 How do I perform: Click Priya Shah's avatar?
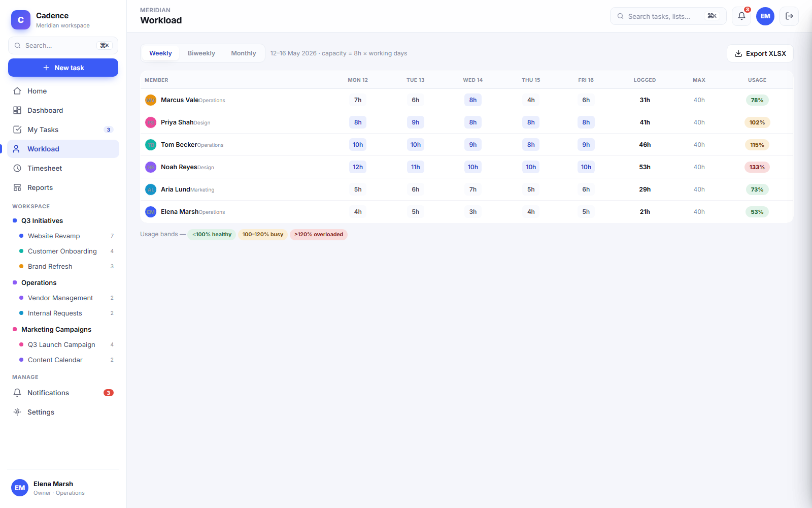tap(151, 122)
